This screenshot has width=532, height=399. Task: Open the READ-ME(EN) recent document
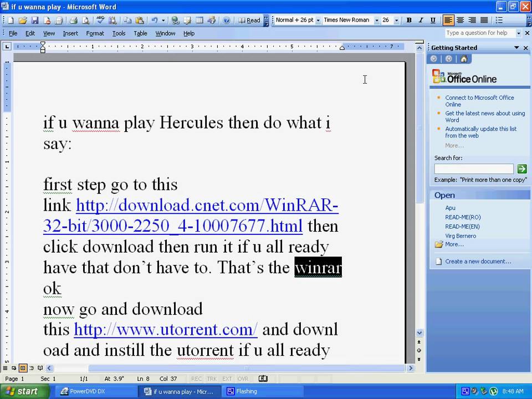pyautogui.click(x=462, y=226)
